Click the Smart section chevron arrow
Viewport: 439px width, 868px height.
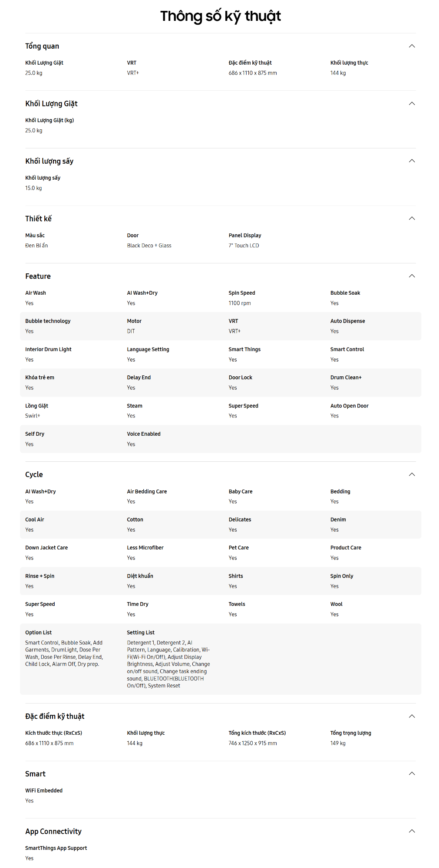coord(412,773)
